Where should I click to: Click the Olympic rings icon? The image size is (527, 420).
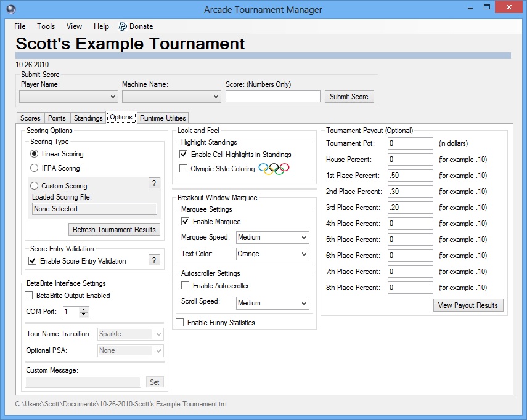point(274,168)
